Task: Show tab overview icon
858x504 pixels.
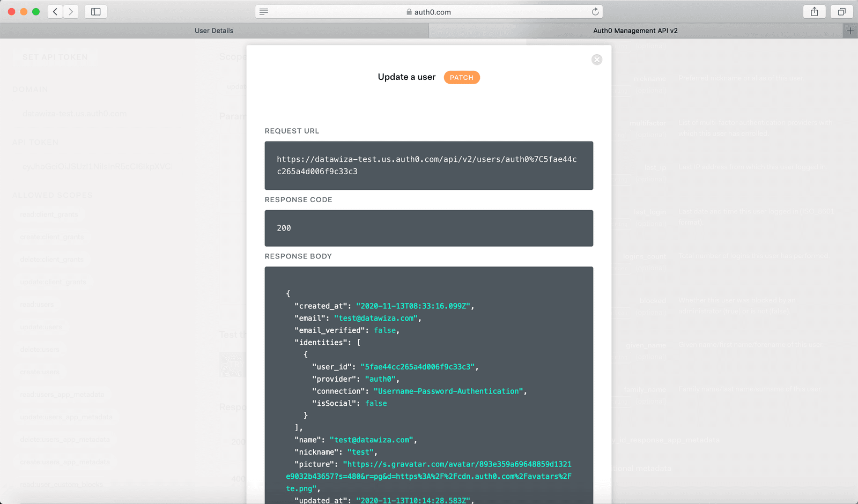Action: pos(842,12)
